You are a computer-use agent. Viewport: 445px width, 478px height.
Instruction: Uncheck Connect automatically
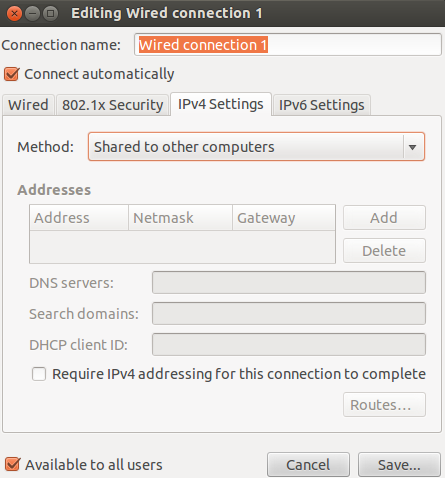point(12,74)
